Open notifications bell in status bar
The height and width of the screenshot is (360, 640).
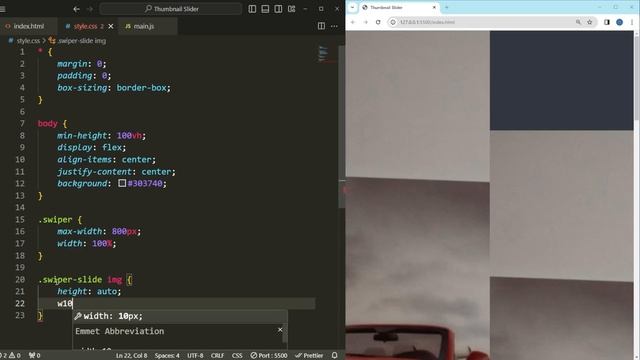(x=334, y=356)
